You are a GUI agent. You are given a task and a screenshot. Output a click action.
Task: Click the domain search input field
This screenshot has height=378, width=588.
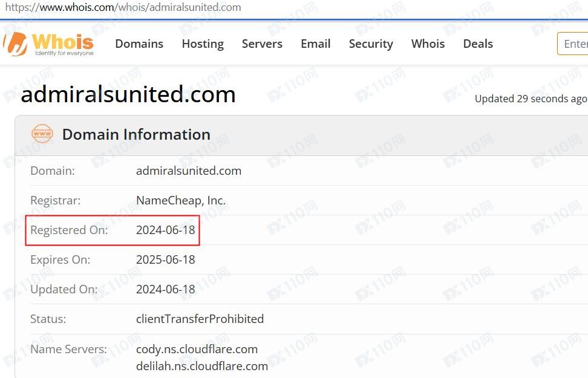pyautogui.click(x=573, y=44)
